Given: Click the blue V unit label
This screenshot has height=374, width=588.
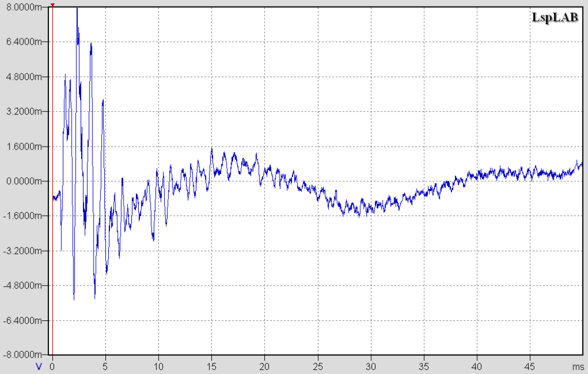Looking at the screenshot, I should click(39, 366).
